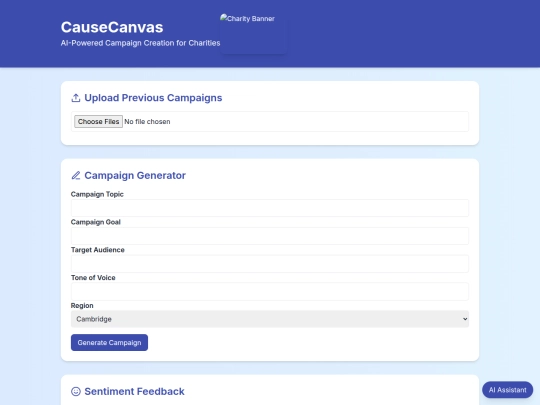Viewport: 540px width, 405px height.
Task: Click the CauseCanvas title
Action: click(112, 27)
